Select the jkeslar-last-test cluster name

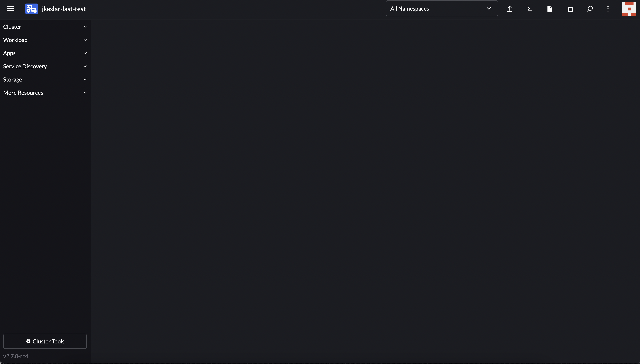pyautogui.click(x=64, y=9)
